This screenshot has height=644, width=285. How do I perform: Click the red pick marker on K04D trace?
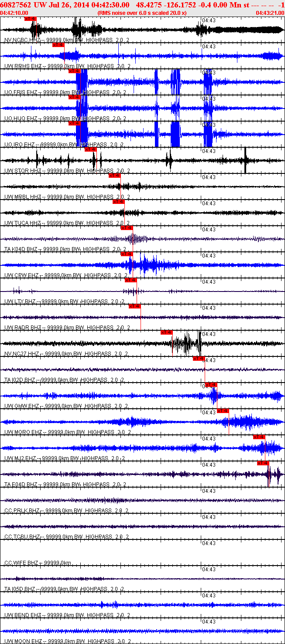coord(127,228)
